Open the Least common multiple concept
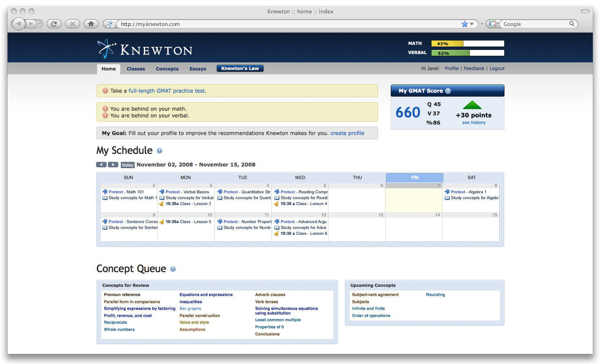Image resolution: width=602 pixels, height=364 pixels. [x=278, y=320]
